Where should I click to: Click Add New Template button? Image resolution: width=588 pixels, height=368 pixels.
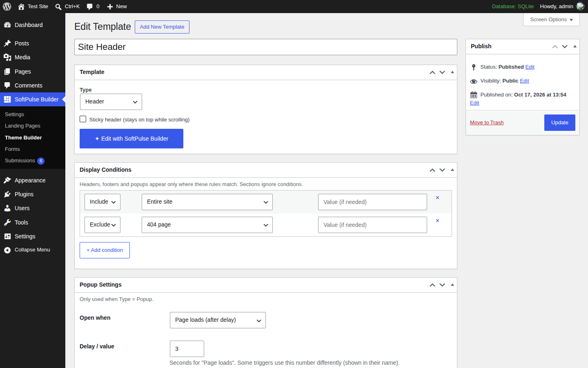click(x=162, y=27)
